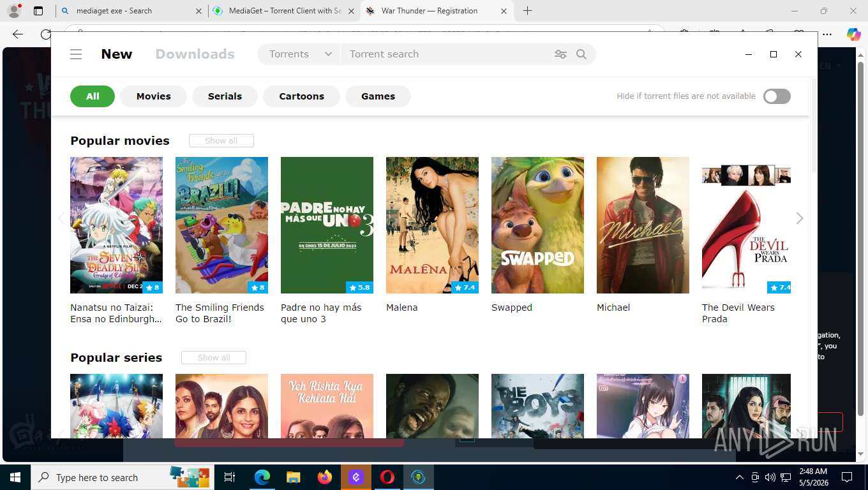
Task: Switch to the Downloads tab
Action: 195,54
